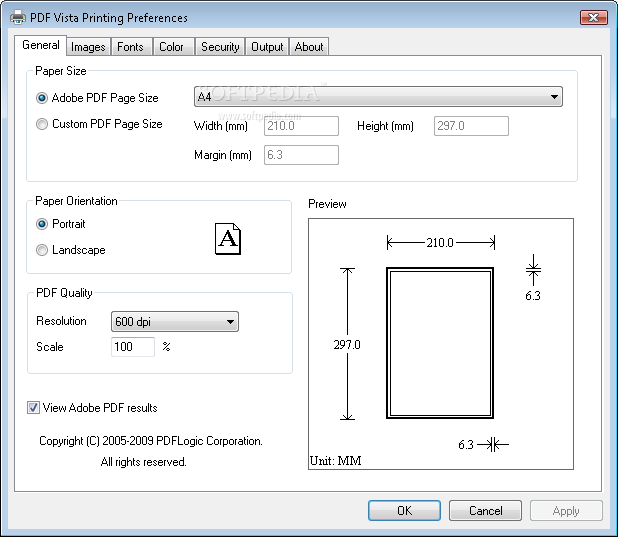
Task: Show the About tab
Action: [309, 47]
